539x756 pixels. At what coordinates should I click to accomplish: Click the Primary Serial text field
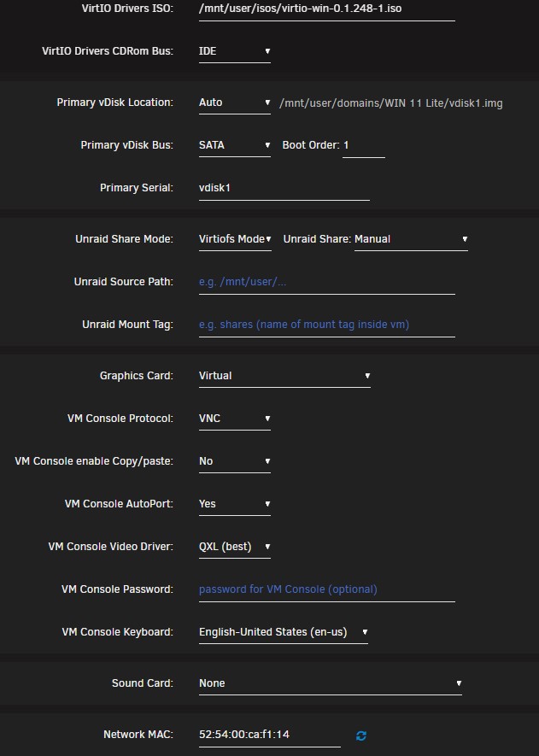click(x=284, y=189)
